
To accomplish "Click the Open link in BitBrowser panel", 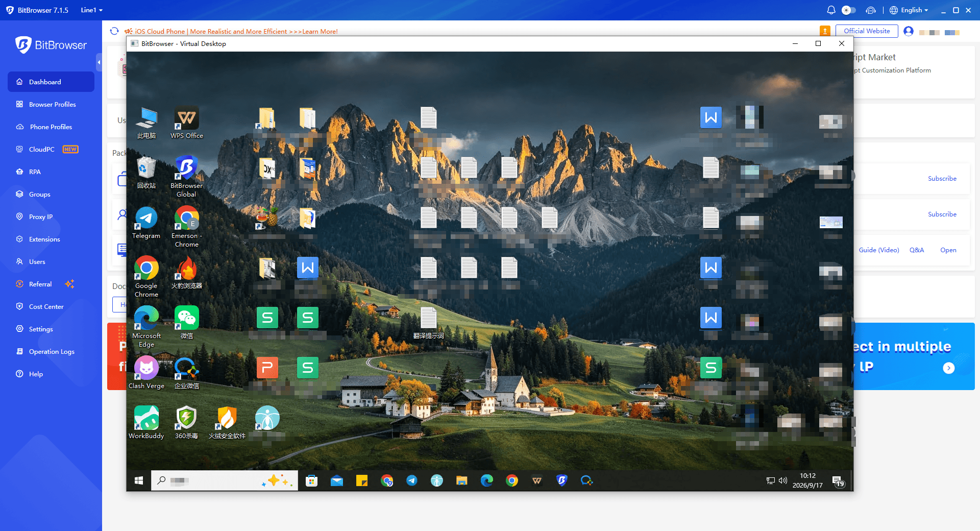I will pyautogui.click(x=948, y=250).
